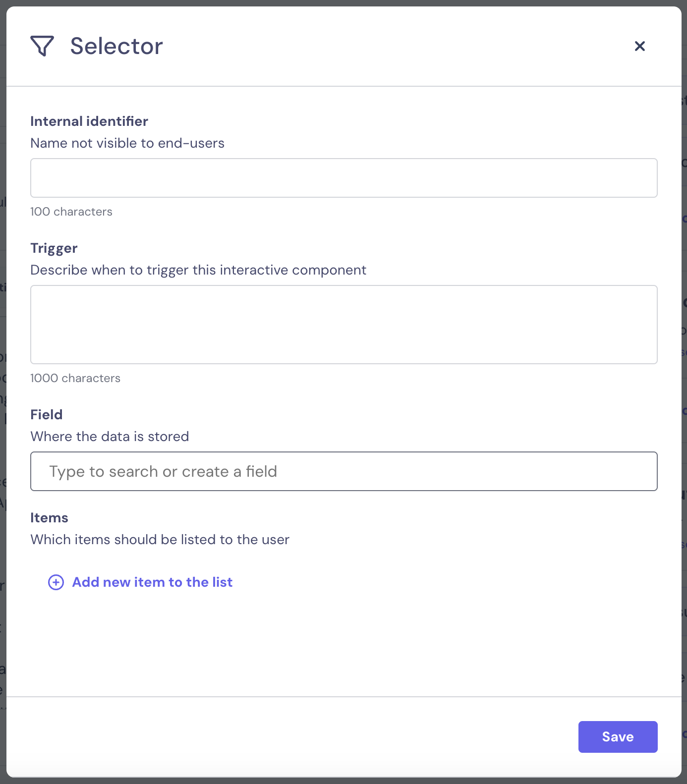Click the plus circle icon
This screenshot has height=784, width=687.
pyautogui.click(x=56, y=582)
